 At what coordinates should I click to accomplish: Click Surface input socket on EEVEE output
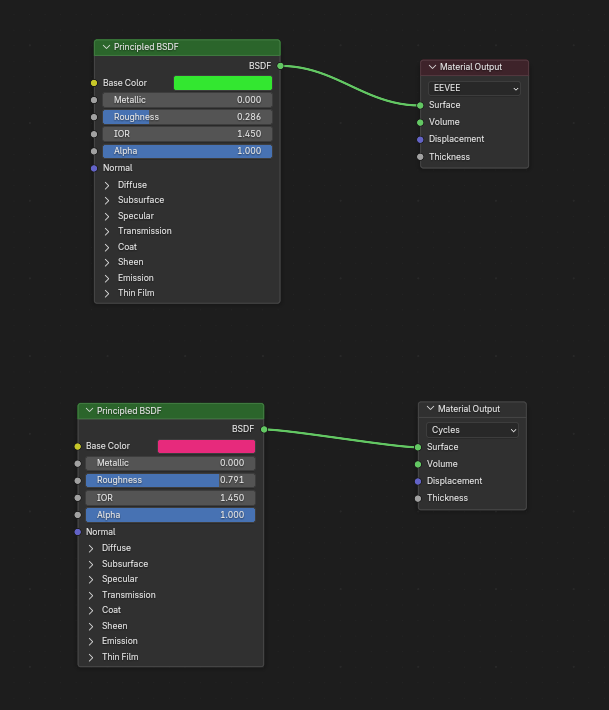pyautogui.click(x=420, y=106)
